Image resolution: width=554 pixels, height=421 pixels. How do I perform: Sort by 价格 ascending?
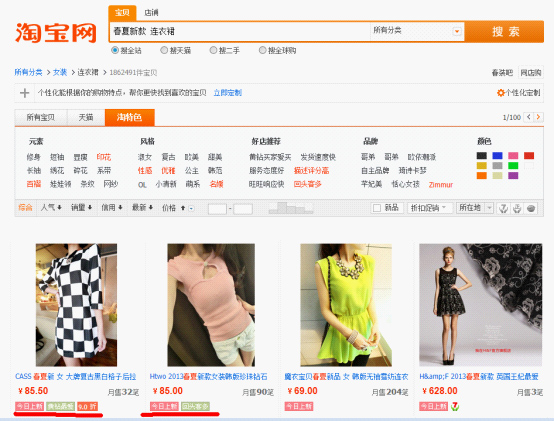[173, 208]
